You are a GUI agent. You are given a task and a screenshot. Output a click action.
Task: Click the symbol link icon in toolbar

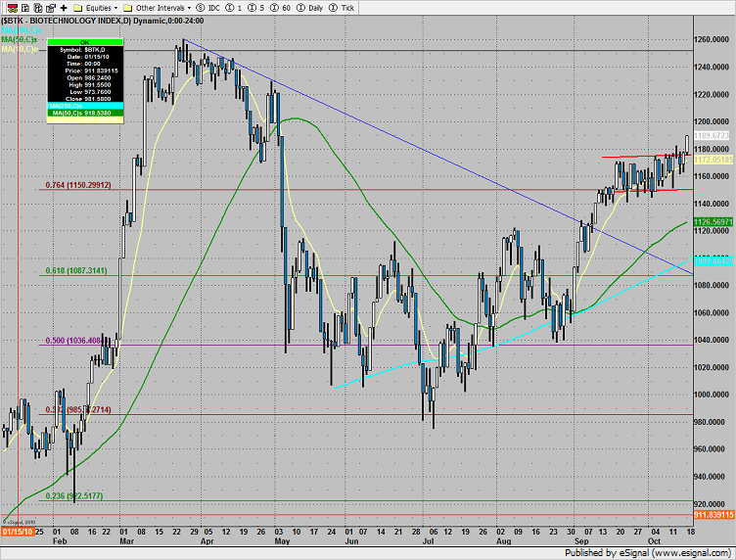pyautogui.click(x=13, y=8)
